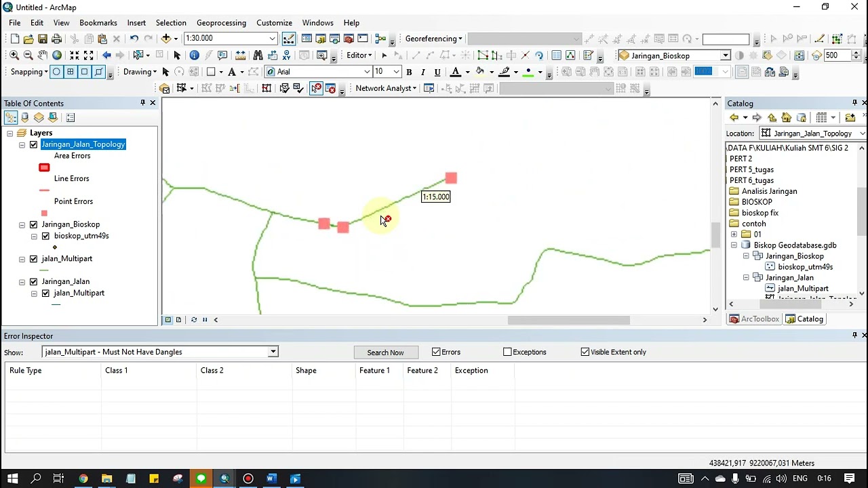Zoom to Full Extent globe icon
The height and width of the screenshot is (488, 868).
click(x=57, y=55)
